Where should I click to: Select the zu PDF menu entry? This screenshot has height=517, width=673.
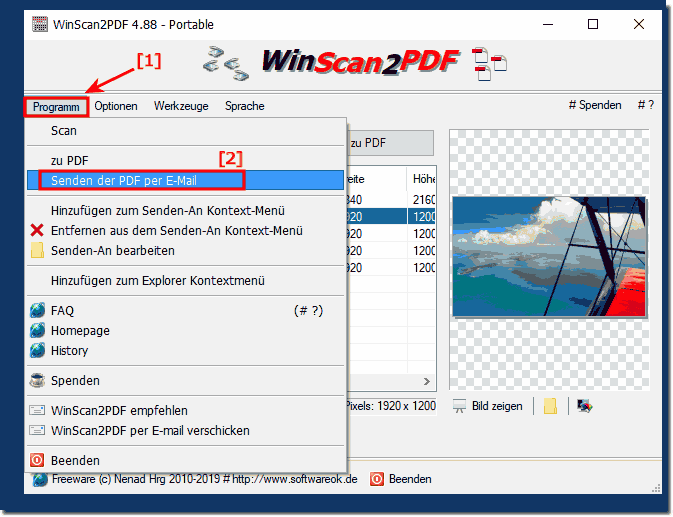click(185, 161)
